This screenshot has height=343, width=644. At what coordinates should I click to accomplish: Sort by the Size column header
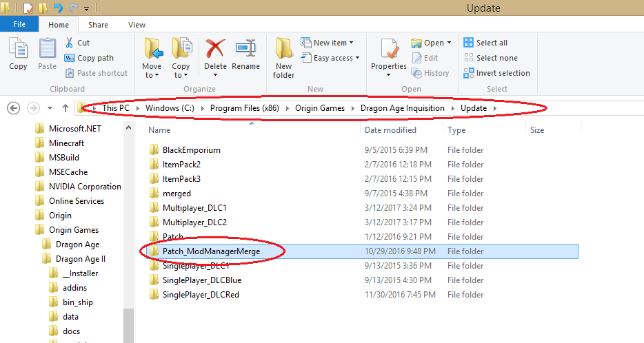537,130
